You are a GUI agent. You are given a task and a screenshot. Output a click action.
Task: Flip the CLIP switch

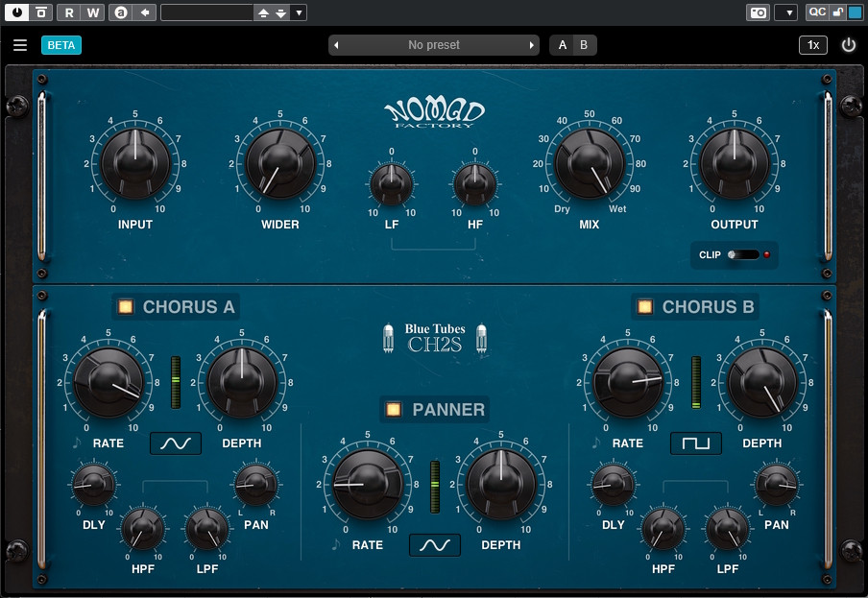742,255
